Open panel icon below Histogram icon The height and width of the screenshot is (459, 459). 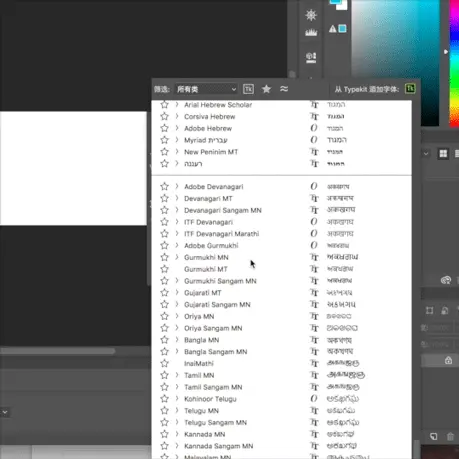pyautogui.click(x=311, y=57)
